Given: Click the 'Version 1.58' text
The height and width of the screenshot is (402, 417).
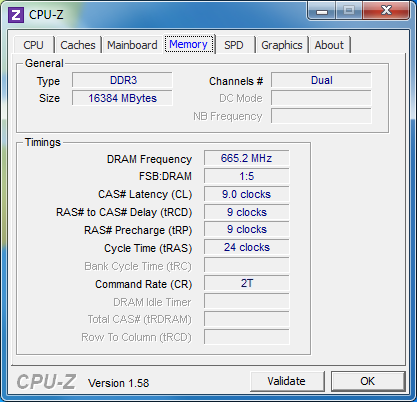Looking at the screenshot, I should point(118,383).
